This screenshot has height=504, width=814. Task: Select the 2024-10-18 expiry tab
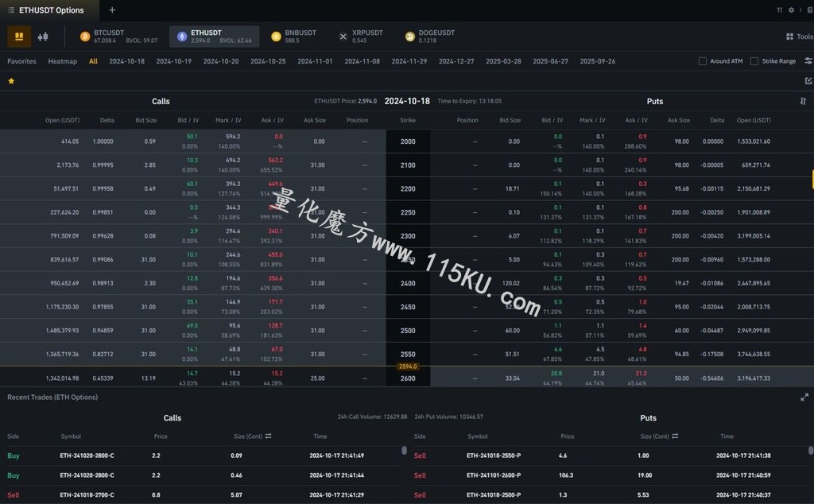[126, 60]
